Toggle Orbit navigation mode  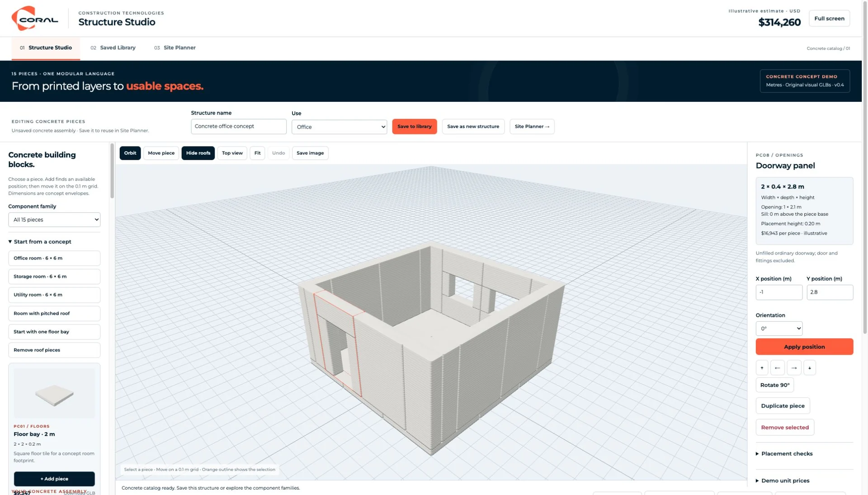pos(130,153)
